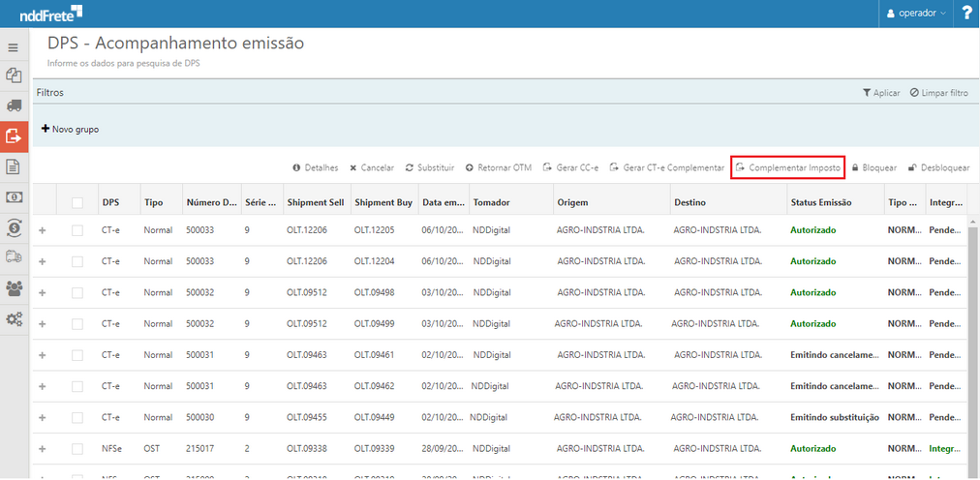The width and height of the screenshot is (980, 480).
Task: Click the truck icon in sidebar
Action: point(14,105)
